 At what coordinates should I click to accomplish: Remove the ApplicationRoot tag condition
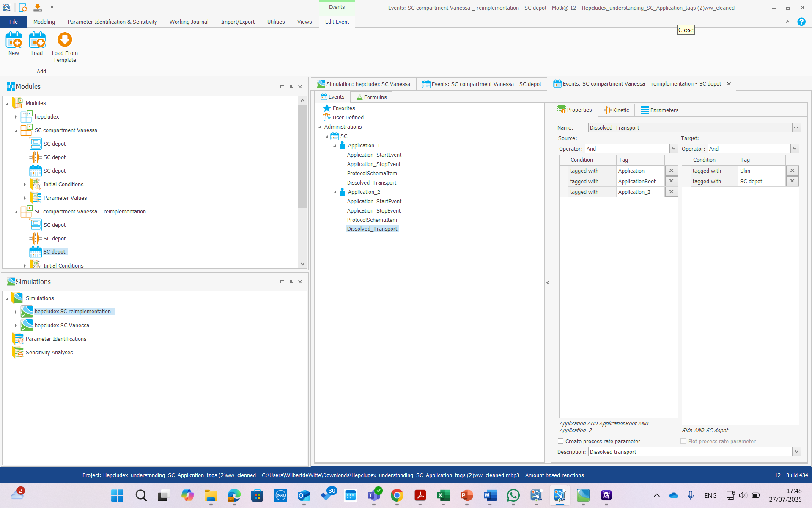[x=671, y=181]
